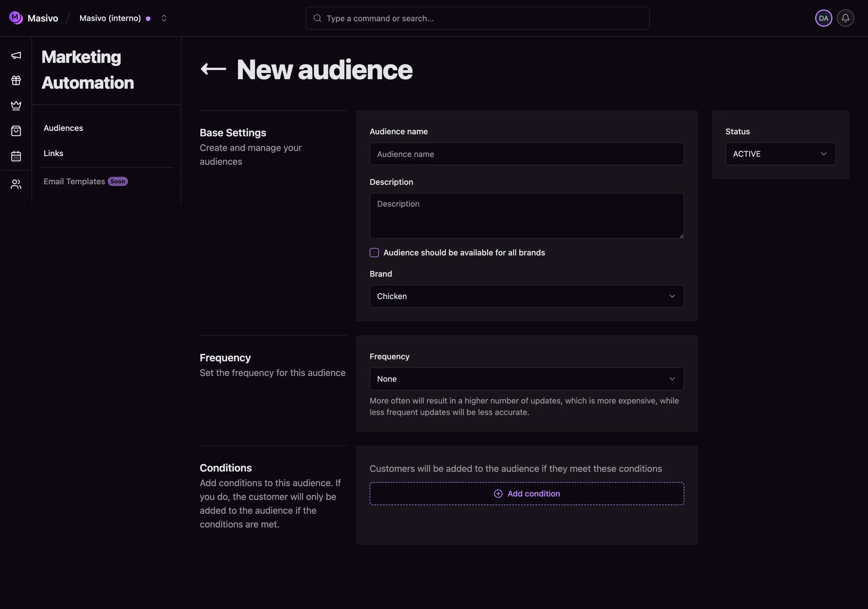Click the Masivo logo icon
This screenshot has width=868, height=609.
click(x=15, y=18)
